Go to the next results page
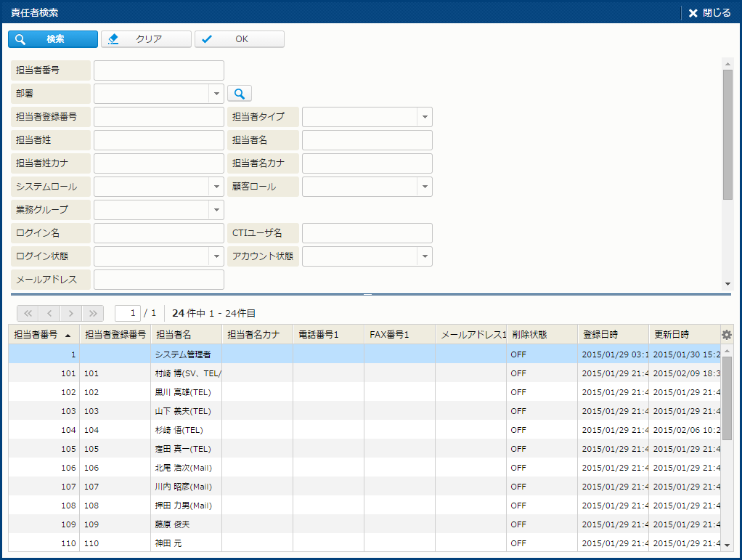 71,313
